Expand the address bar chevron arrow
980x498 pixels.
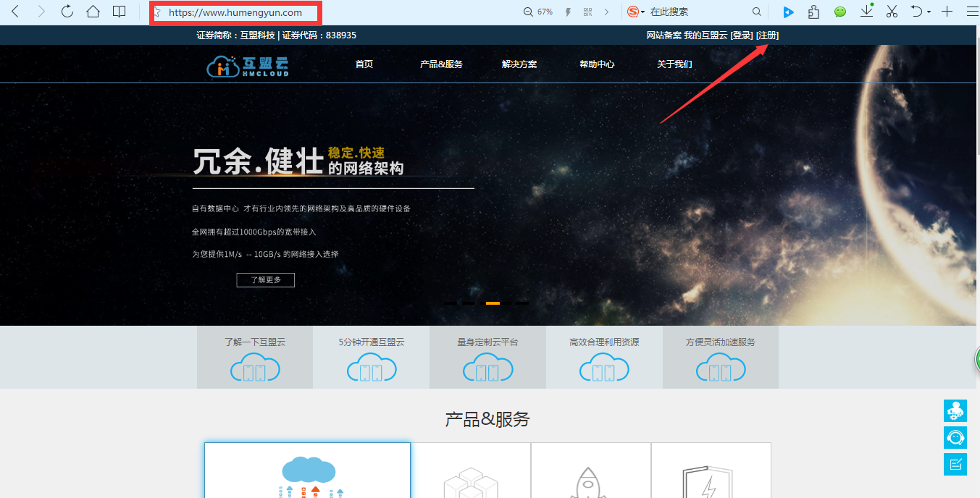pos(606,12)
